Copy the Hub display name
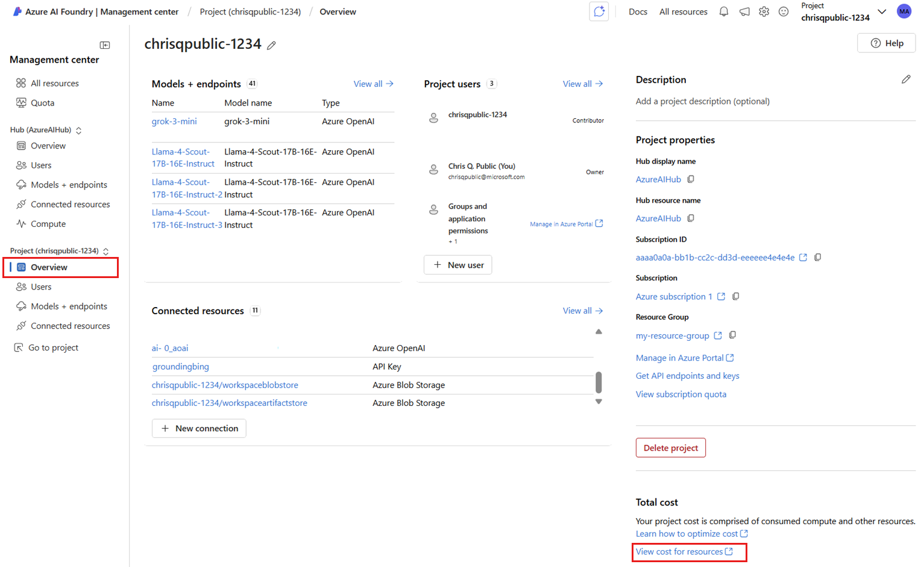This screenshot has height=567, width=924. point(691,179)
